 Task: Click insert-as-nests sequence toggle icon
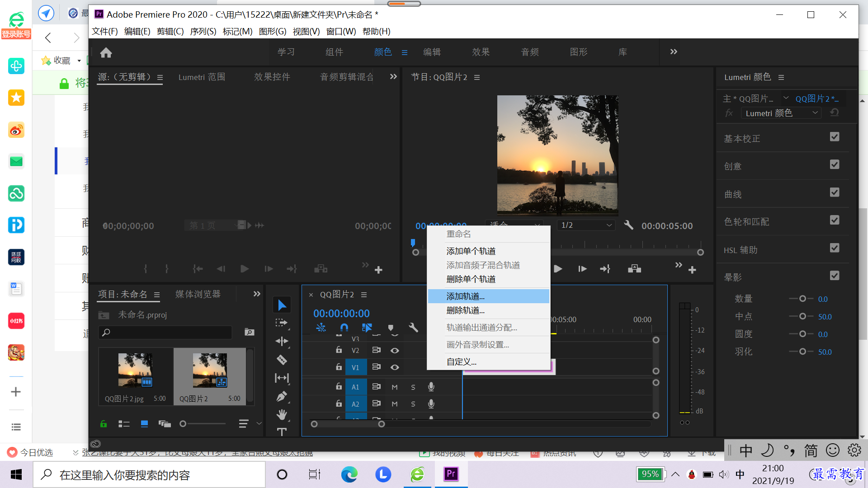click(321, 327)
